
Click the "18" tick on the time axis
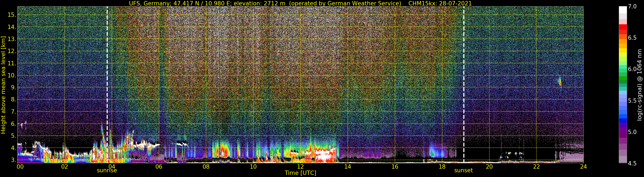click(x=442, y=166)
